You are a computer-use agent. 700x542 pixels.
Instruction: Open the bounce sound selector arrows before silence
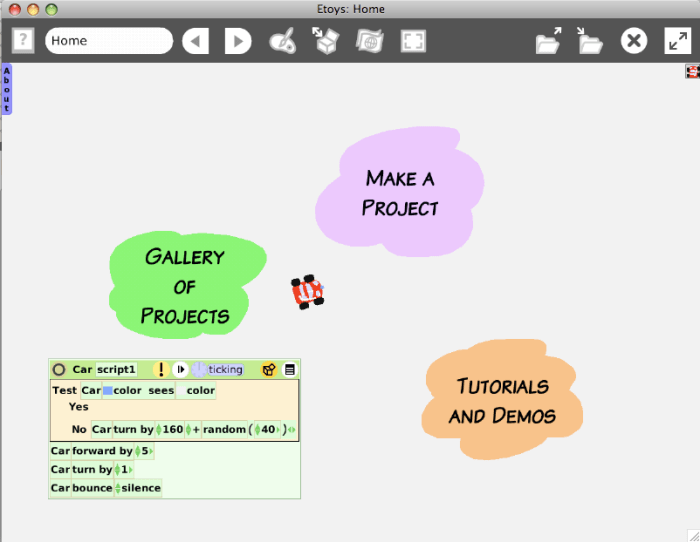[118, 488]
